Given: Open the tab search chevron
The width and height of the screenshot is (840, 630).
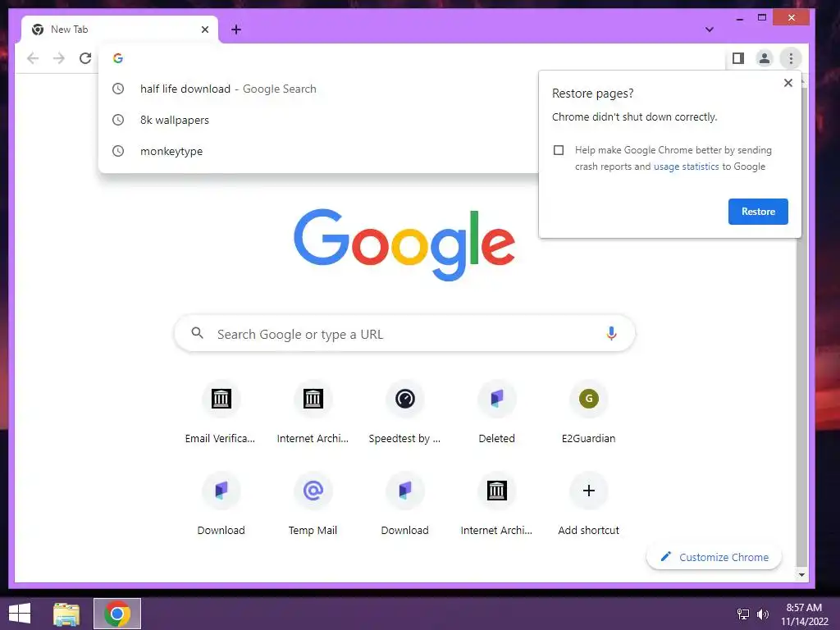Looking at the screenshot, I should [x=710, y=30].
